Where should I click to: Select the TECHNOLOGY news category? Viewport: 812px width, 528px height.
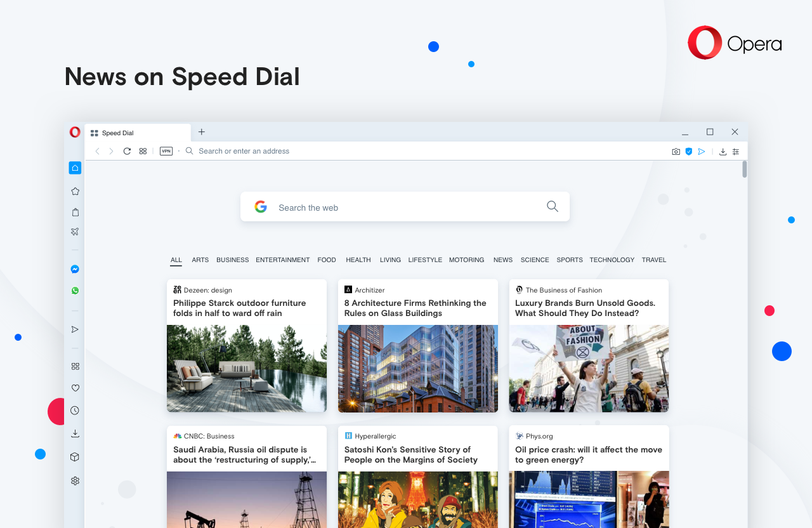click(612, 260)
